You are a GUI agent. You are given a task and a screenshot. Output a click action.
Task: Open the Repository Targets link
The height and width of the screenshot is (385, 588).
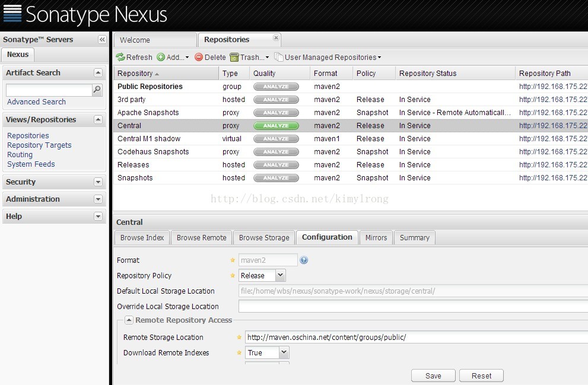point(39,145)
